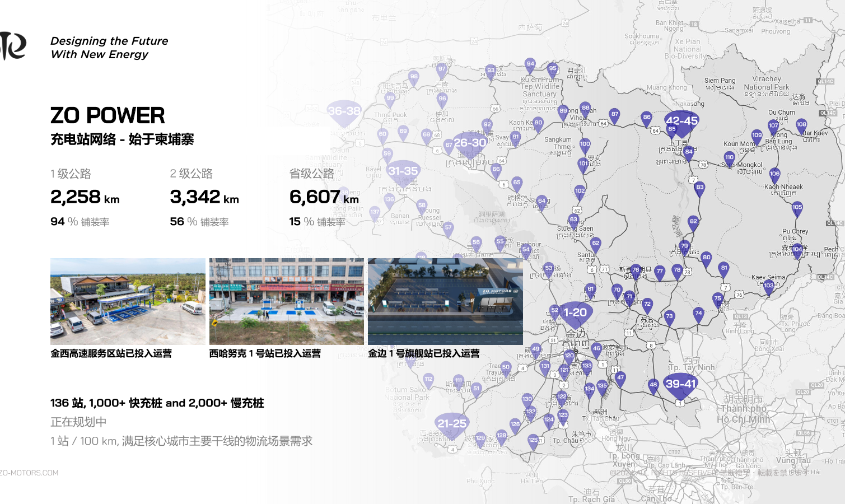Open station marker 83
Screen dimensions: 845x504
(700, 189)
